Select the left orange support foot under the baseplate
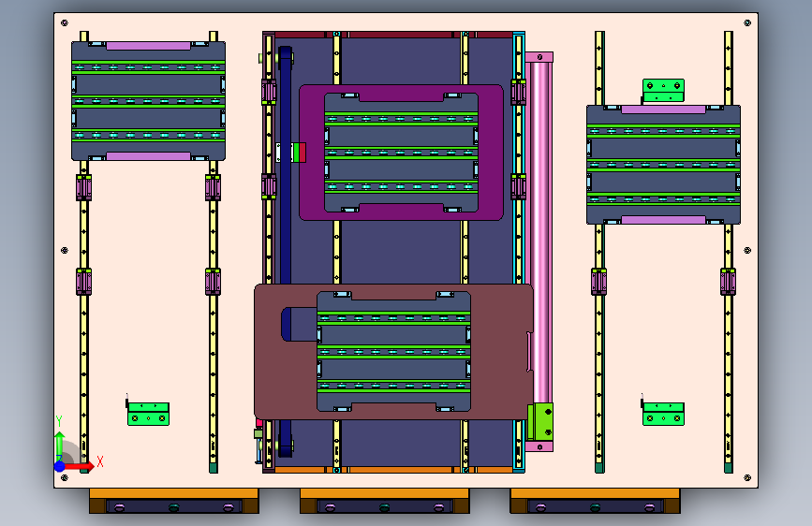The width and height of the screenshot is (812, 526). tap(174, 501)
